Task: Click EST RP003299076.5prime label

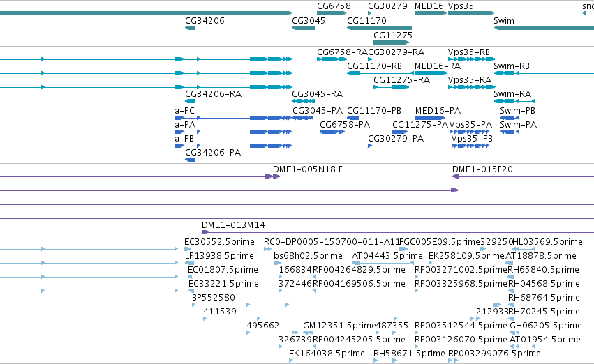Action: (494, 354)
